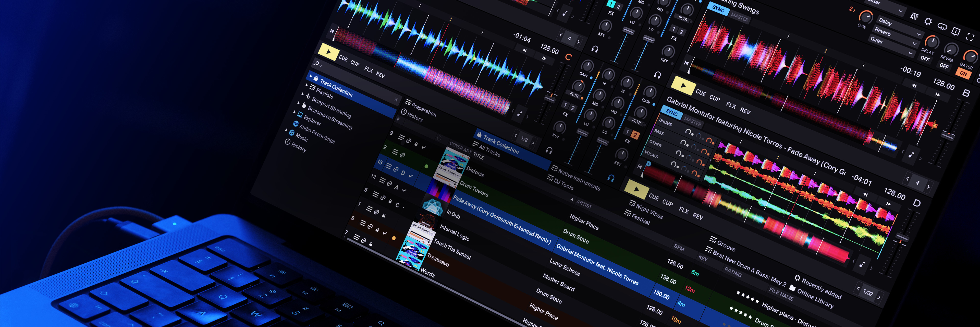This screenshot has height=327, width=980.
Task: Open the Preferences gear icon
Action: (x=928, y=21)
